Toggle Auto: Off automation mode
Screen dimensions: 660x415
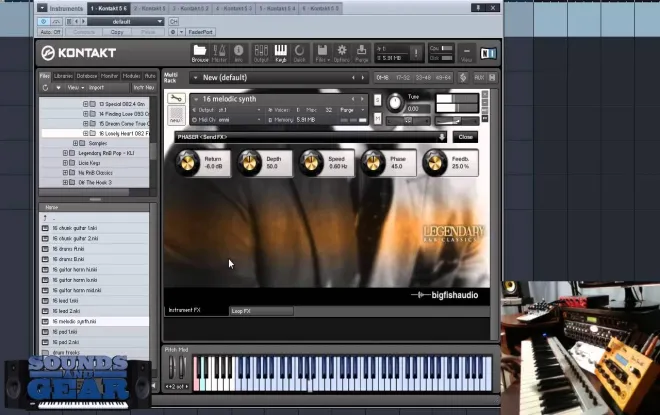tap(50, 32)
